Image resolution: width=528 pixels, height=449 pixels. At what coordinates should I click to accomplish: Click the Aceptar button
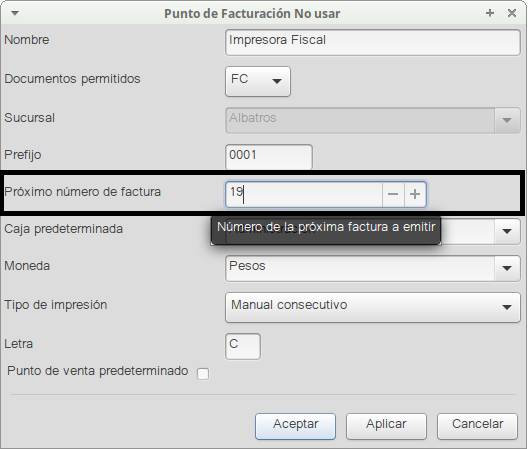(x=295, y=426)
